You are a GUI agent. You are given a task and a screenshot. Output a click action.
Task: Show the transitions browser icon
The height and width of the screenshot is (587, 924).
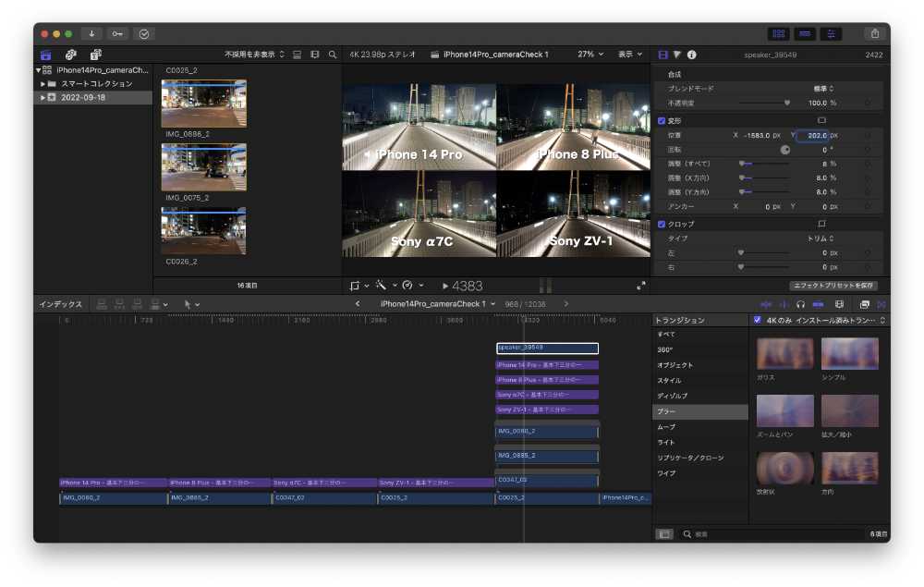tap(881, 304)
